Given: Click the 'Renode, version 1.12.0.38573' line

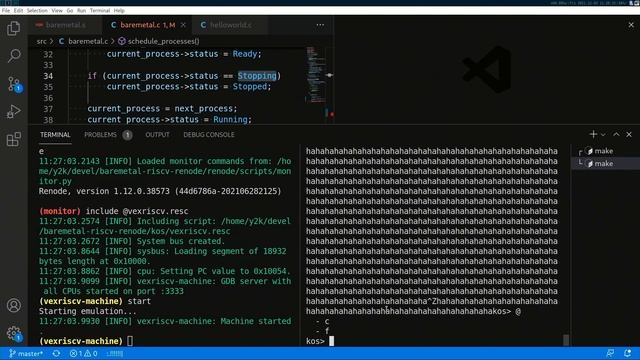Looking at the screenshot, I should [160, 191].
